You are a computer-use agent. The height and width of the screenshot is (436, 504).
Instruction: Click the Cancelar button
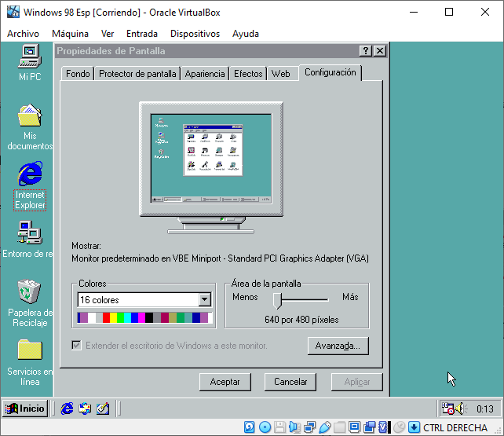click(x=290, y=382)
